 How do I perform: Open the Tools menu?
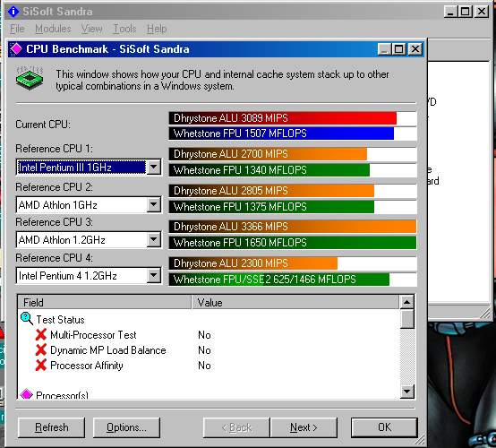tap(124, 29)
